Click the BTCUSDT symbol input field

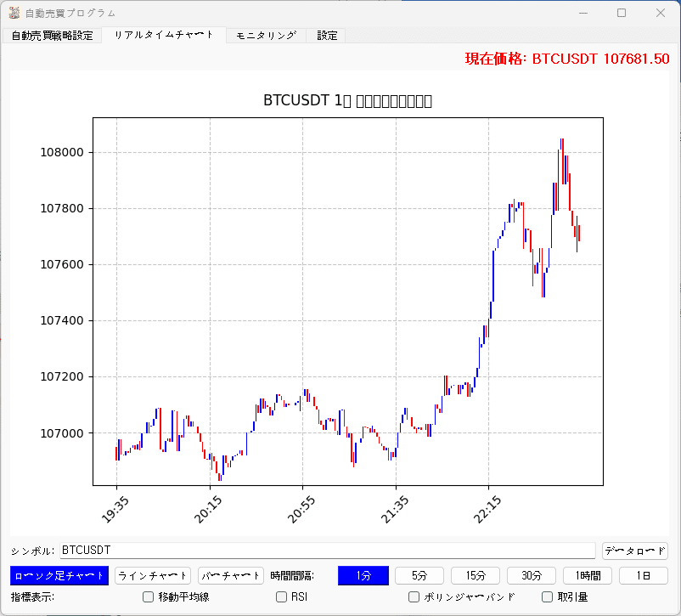pyautogui.click(x=328, y=551)
